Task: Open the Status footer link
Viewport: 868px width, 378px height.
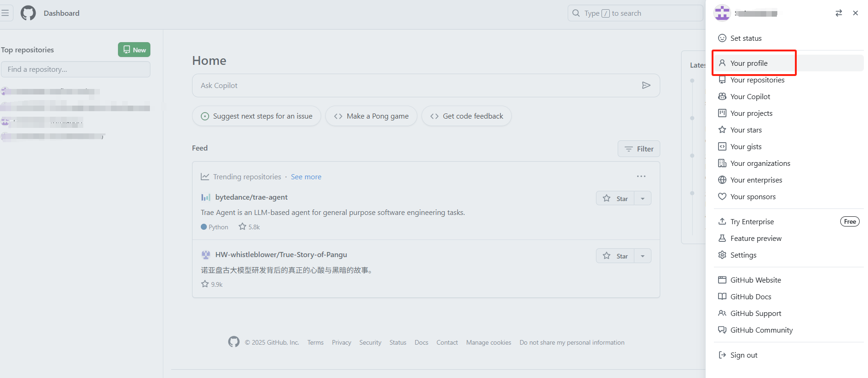Action: pyautogui.click(x=398, y=342)
